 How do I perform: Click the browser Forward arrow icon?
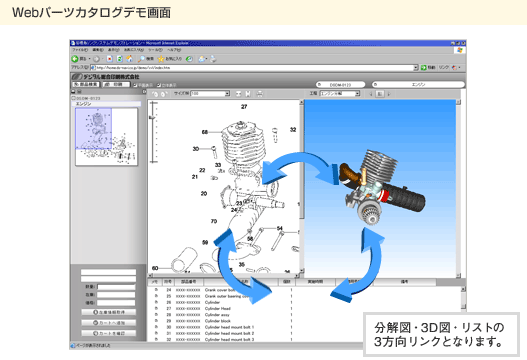96,59
